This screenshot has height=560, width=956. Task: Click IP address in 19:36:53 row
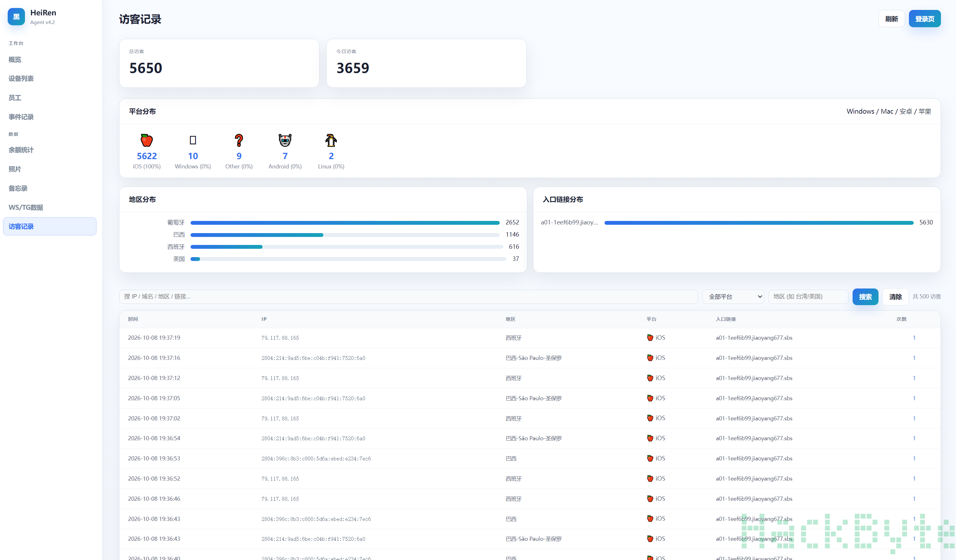pyautogui.click(x=316, y=458)
